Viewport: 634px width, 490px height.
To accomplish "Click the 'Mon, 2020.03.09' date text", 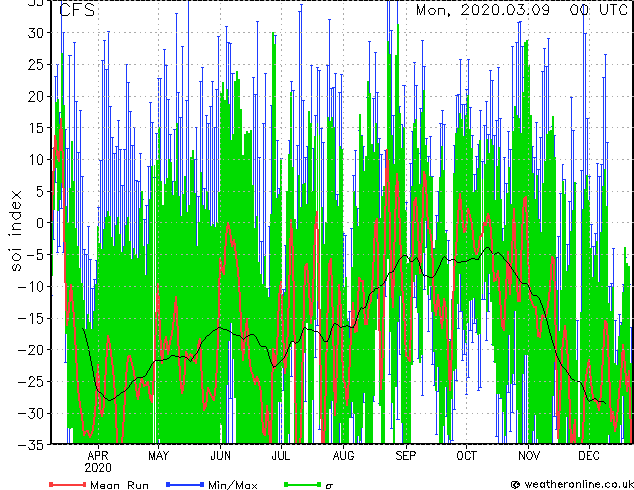I will click(x=483, y=10).
